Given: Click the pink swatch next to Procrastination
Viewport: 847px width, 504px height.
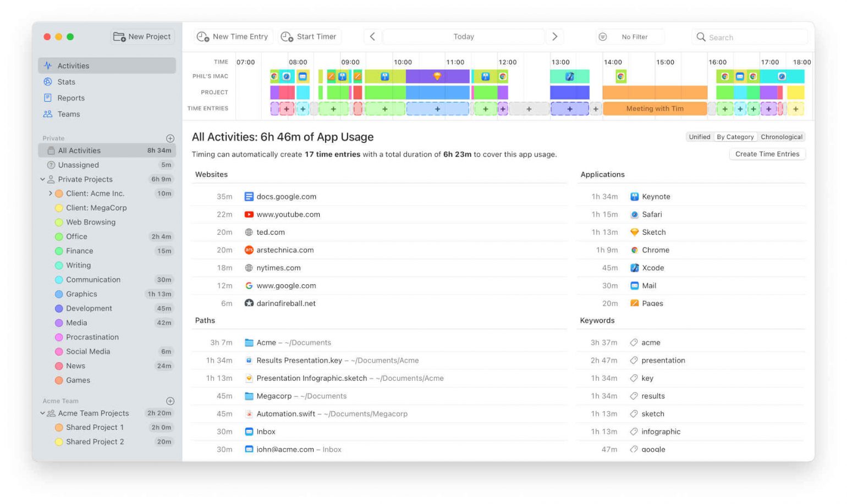Looking at the screenshot, I should tap(59, 337).
